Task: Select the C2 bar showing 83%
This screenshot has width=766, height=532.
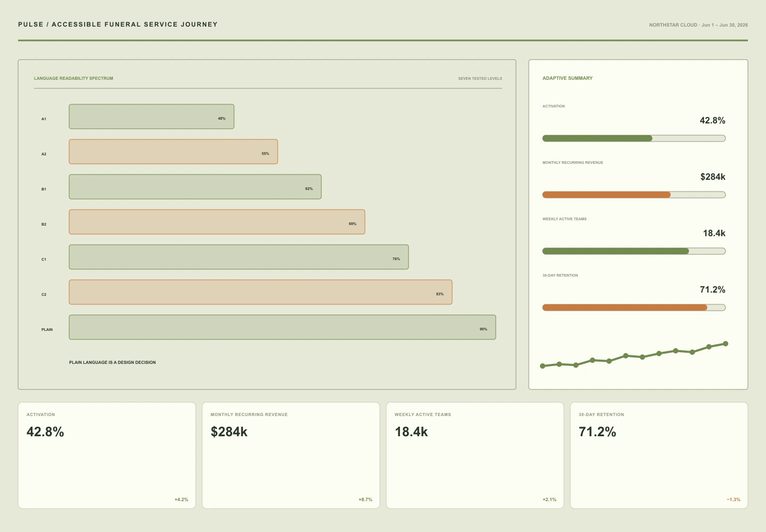Action: [x=261, y=292]
